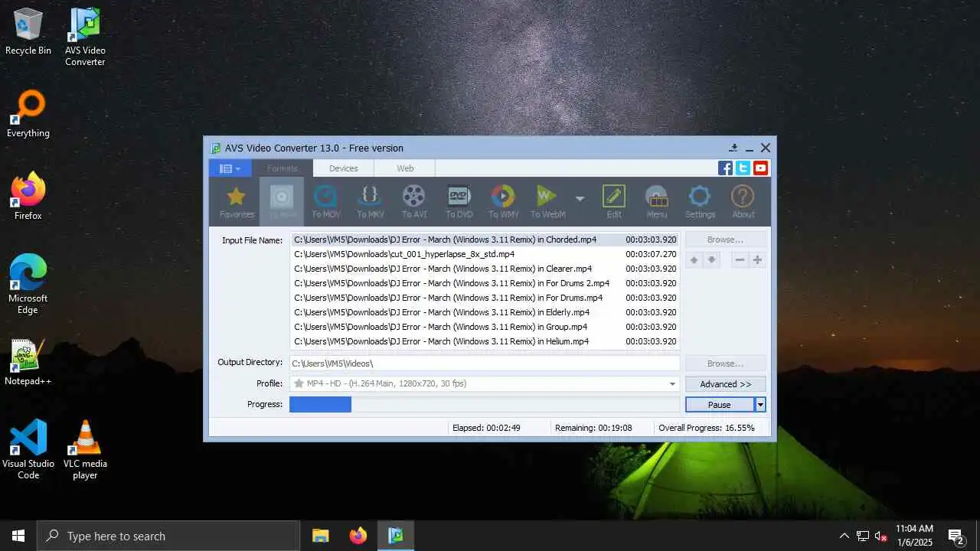Click the Overall Progress: 16.55% status entry
980x551 pixels.
(x=707, y=428)
